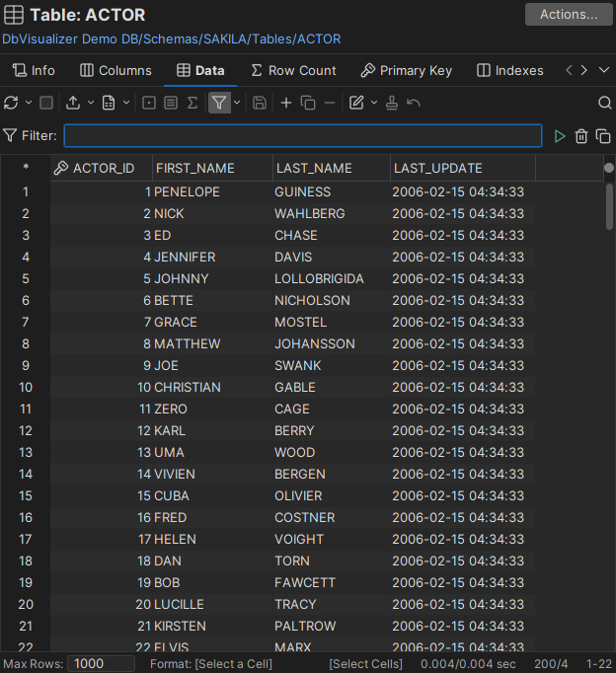Open dropdown beside the document icon

(126, 103)
